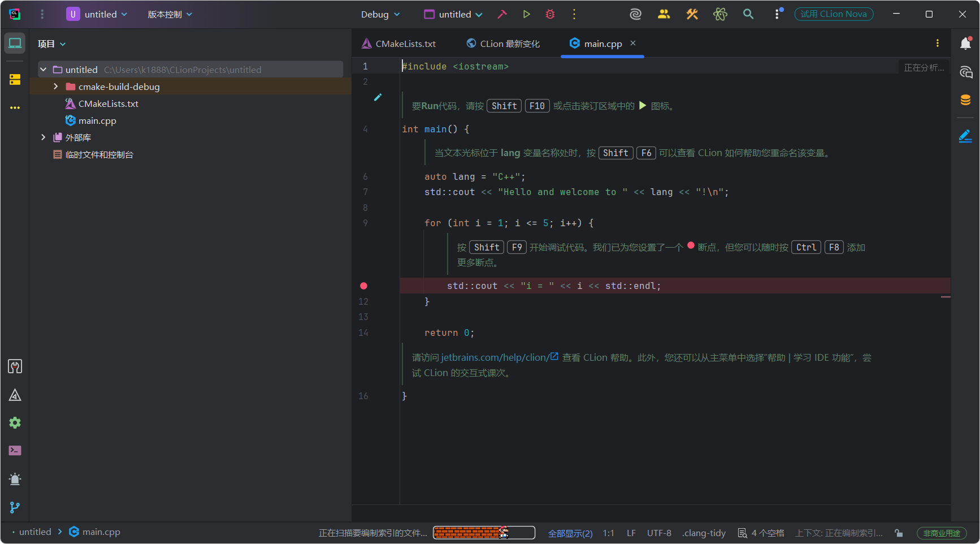Open the 项目 view dropdown
The width and height of the screenshot is (980, 544).
point(51,44)
